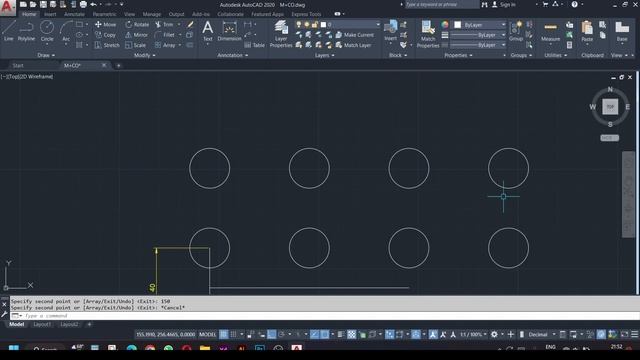Open annotation scale 1:1 dropdown
The image size is (640, 360).
pyautogui.click(x=473, y=335)
